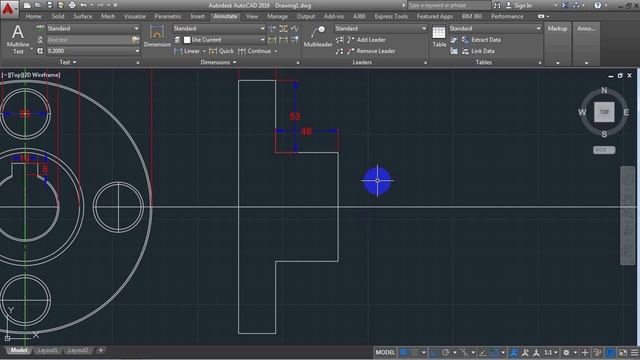
Task: Click the Link Data icon
Action: [x=465, y=51]
